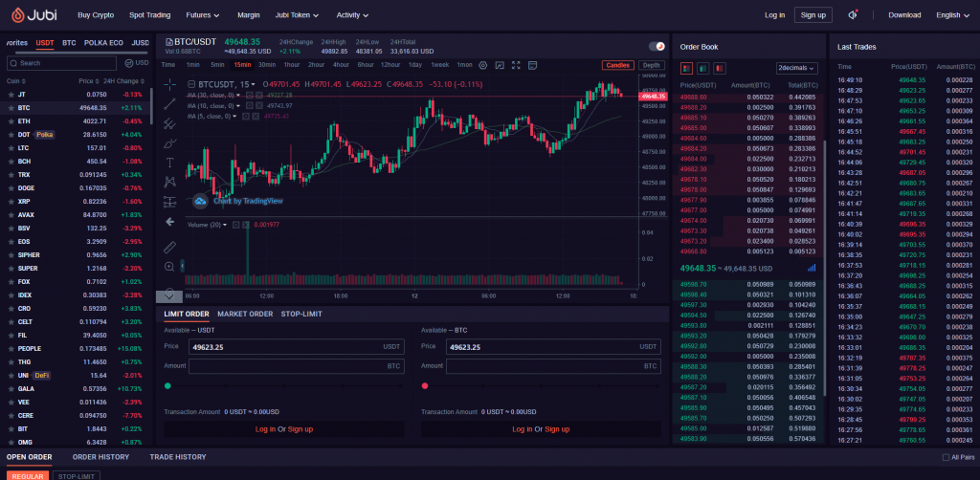The width and height of the screenshot is (980, 480).
Task: Select the pitchfork drawing tool
Action: click(x=169, y=124)
